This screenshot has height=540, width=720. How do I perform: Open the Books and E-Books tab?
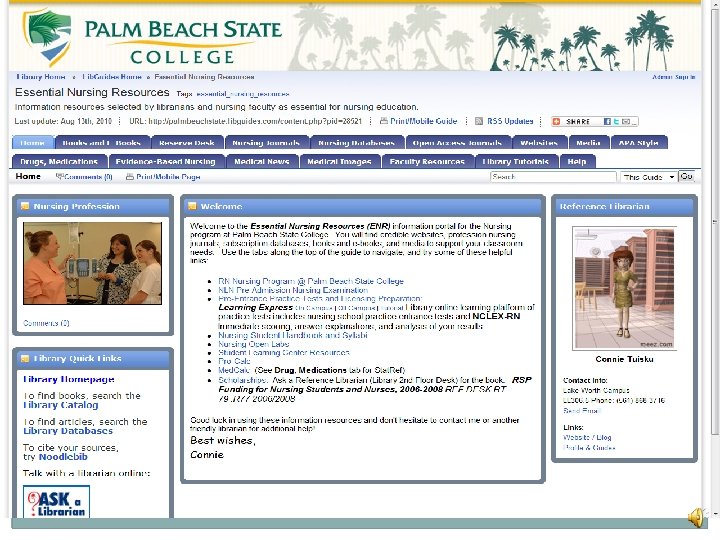[101, 143]
